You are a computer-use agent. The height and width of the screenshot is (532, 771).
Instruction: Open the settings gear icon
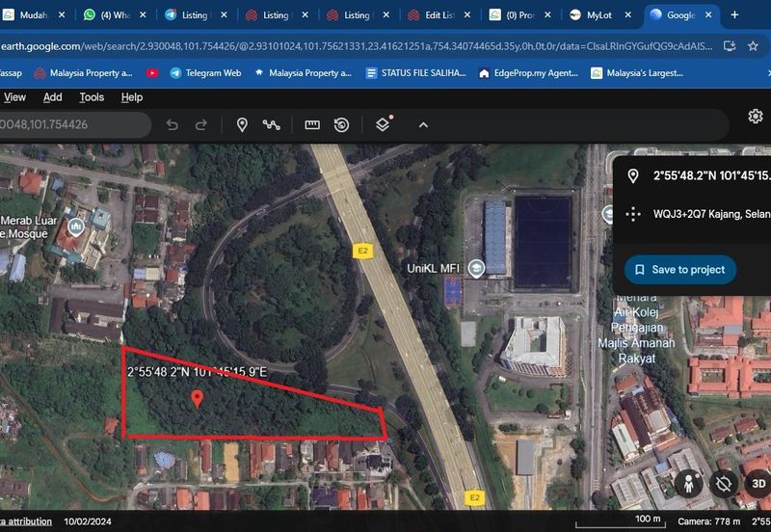(x=756, y=116)
